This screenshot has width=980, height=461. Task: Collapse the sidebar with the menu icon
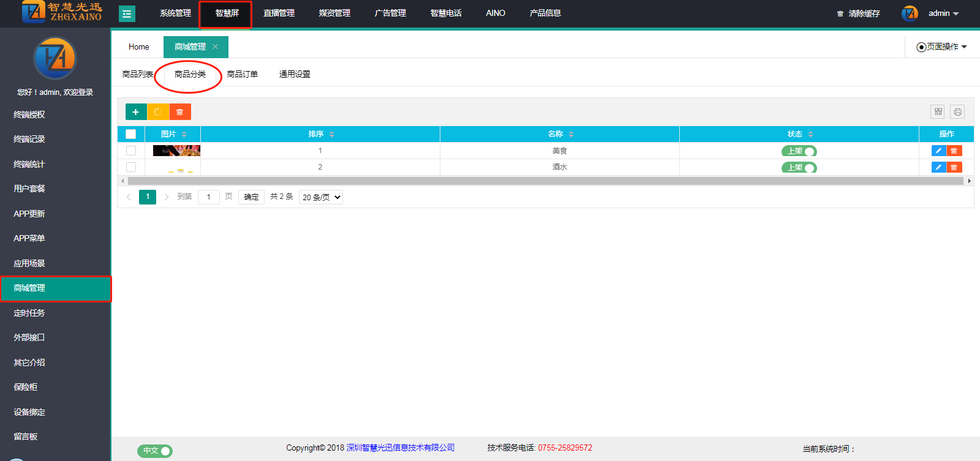127,13
